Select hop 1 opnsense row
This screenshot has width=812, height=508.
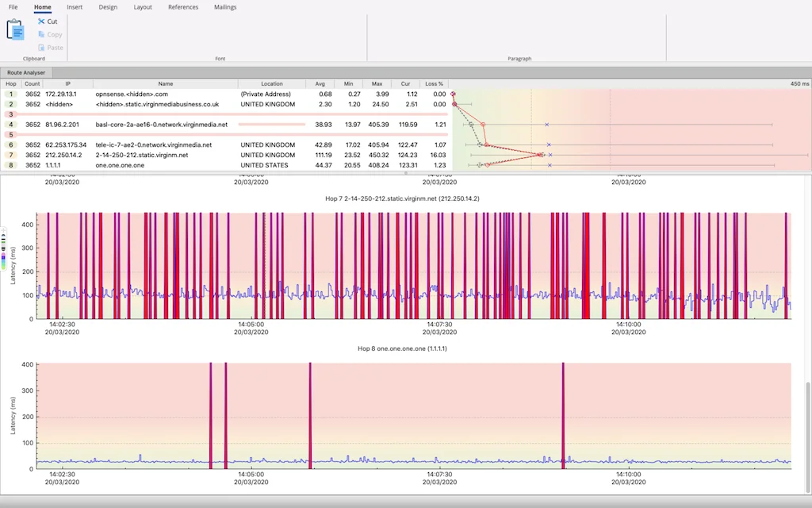click(225, 94)
